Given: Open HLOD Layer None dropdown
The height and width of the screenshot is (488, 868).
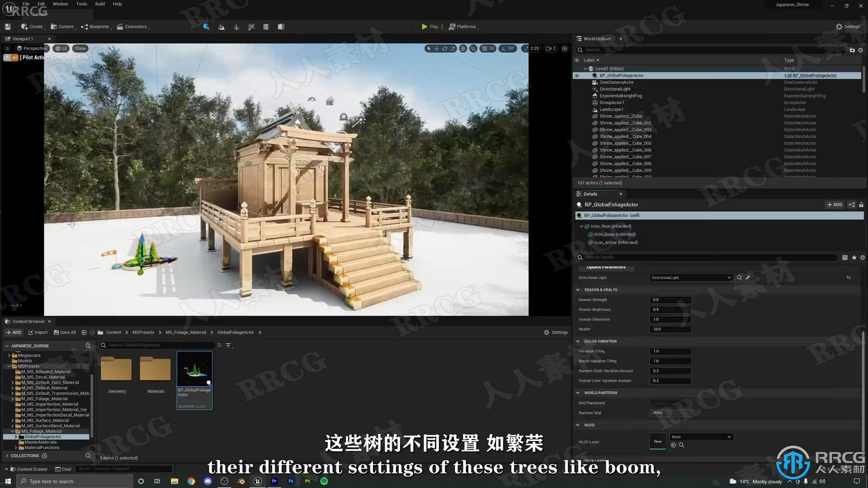Looking at the screenshot, I should (x=701, y=437).
